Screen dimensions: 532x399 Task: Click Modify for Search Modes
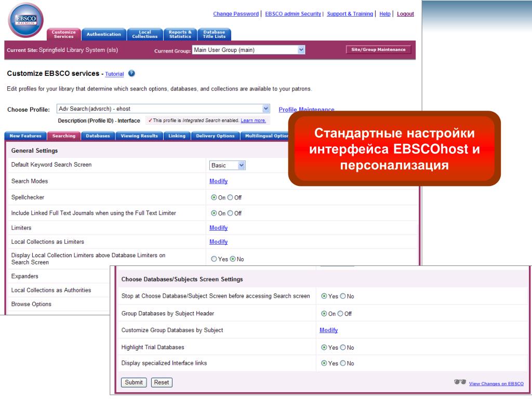tap(219, 181)
